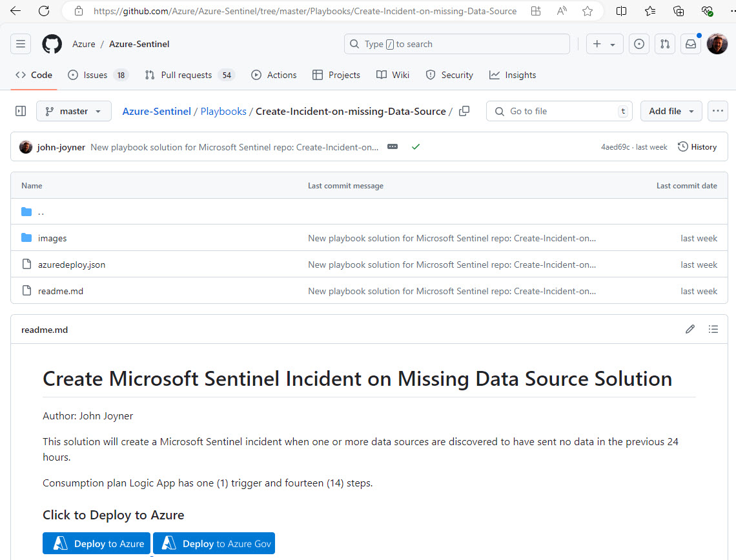Open the images folder
This screenshot has width=736, height=560.
(x=52, y=238)
